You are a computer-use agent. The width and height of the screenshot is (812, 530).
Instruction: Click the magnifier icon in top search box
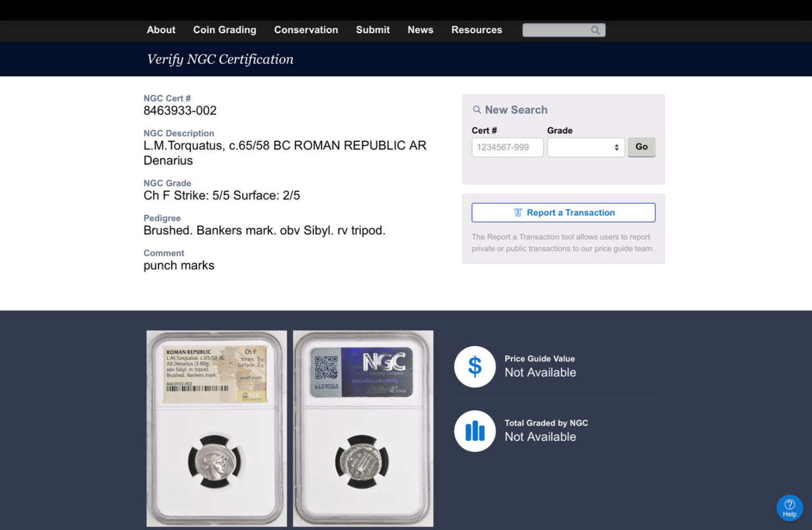595,30
